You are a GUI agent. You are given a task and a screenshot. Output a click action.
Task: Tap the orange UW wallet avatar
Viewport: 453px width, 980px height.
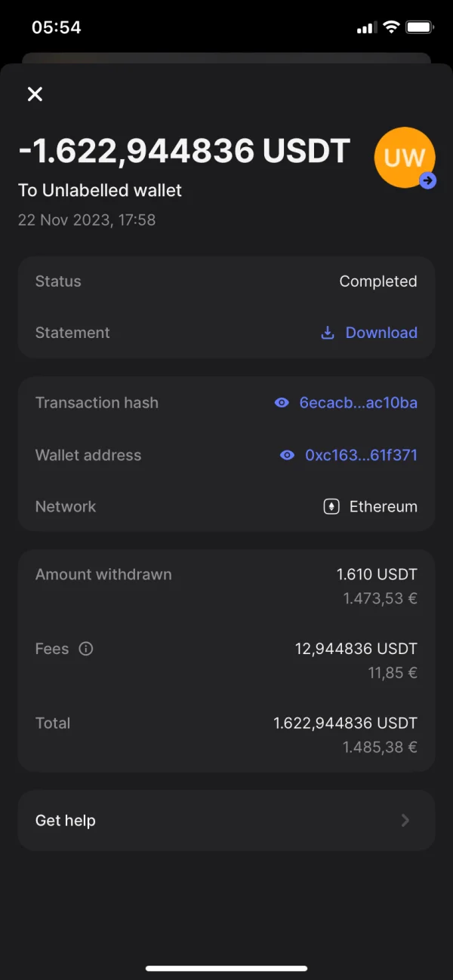pos(403,156)
